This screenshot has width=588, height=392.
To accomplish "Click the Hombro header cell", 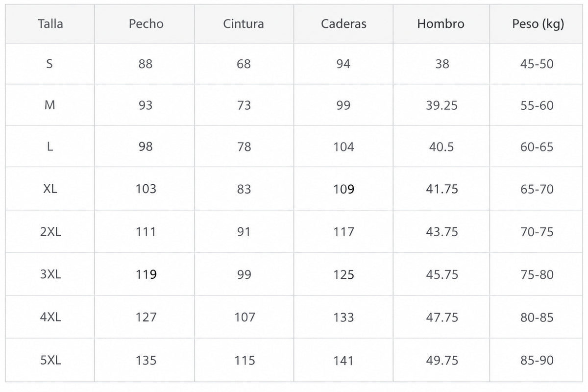I will 441,24.
